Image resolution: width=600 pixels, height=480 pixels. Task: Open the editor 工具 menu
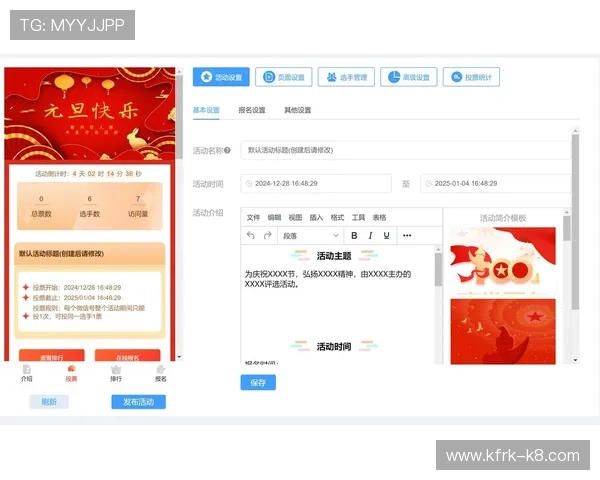pyautogui.click(x=359, y=217)
